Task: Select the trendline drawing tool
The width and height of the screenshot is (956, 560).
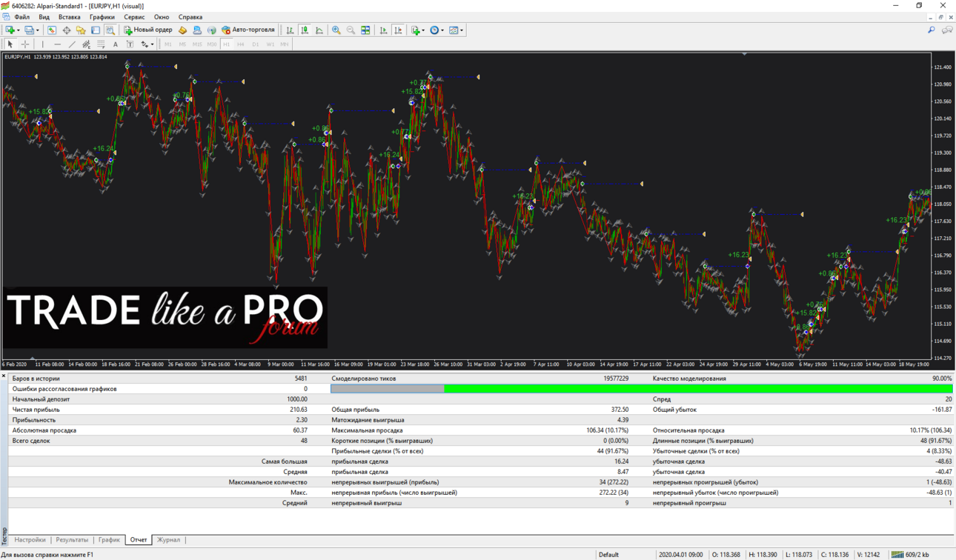Action: coord(72,44)
